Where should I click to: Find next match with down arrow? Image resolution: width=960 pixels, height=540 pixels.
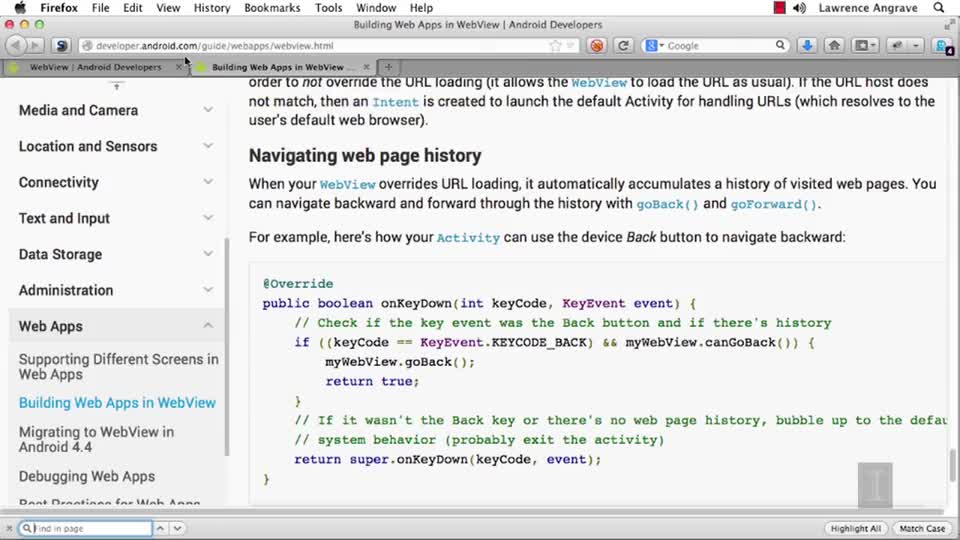click(177, 528)
